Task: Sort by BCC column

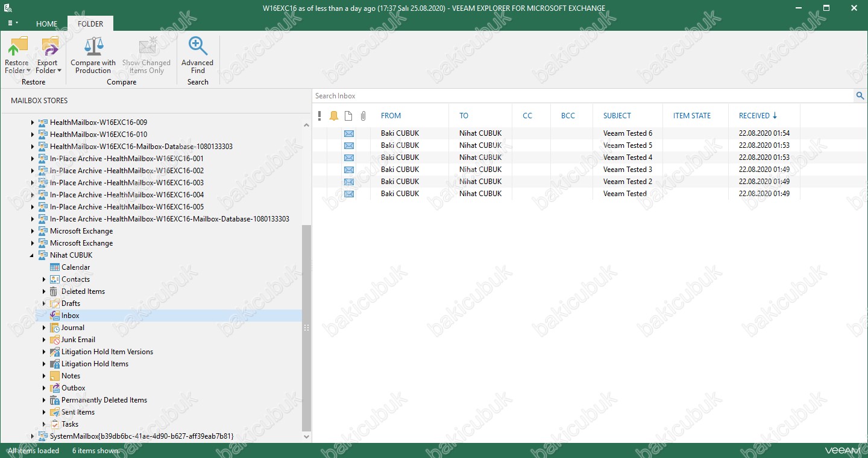Action: (x=568, y=116)
